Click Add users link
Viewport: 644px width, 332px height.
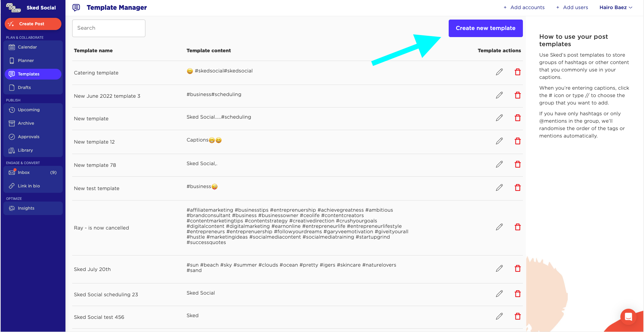572,7
